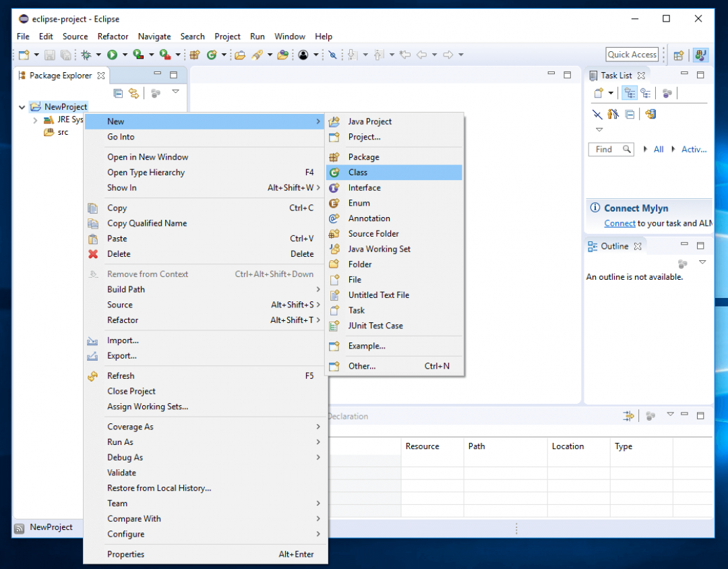Image resolution: width=728 pixels, height=569 pixels.
Task: Click the Synchronize Changed icon in Task List
Action: [x=650, y=114]
